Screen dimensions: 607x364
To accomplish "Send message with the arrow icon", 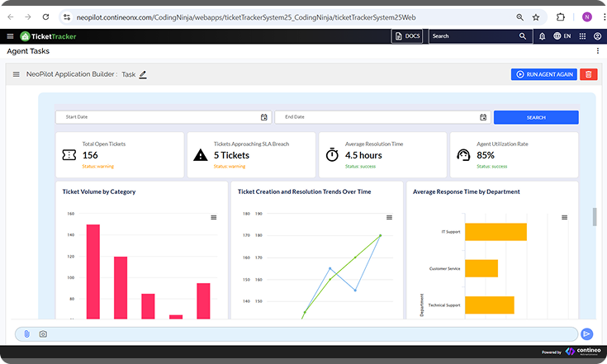I will pos(586,333).
